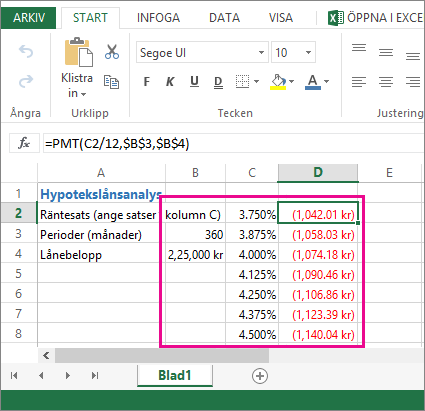Open the ARKIV tab
This screenshot has height=411, width=425.
(29, 18)
